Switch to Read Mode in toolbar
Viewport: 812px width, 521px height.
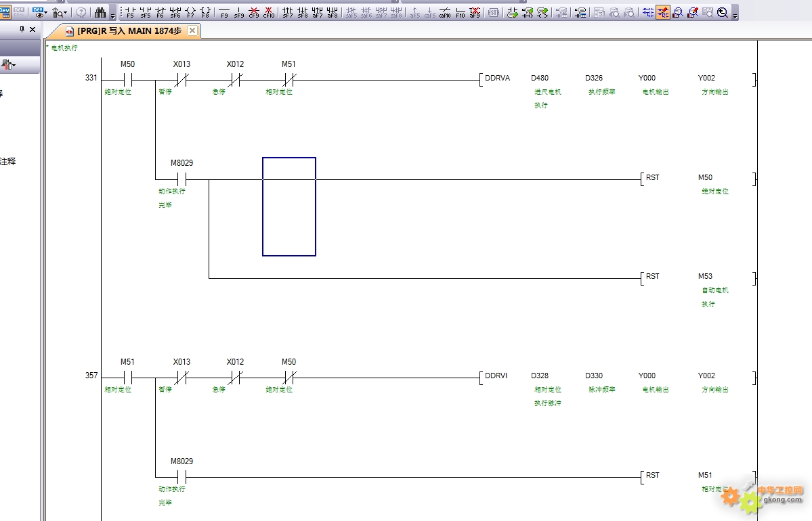(648, 12)
